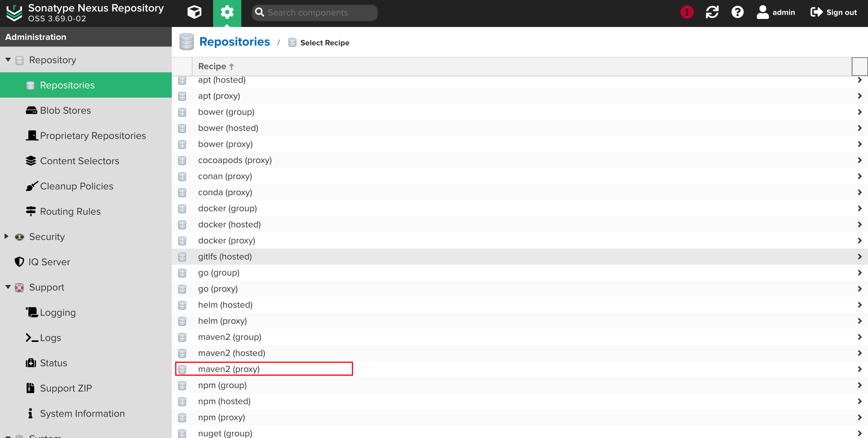This screenshot has width=868, height=438.
Task: Collapse the Repository tree section
Action: [x=8, y=60]
